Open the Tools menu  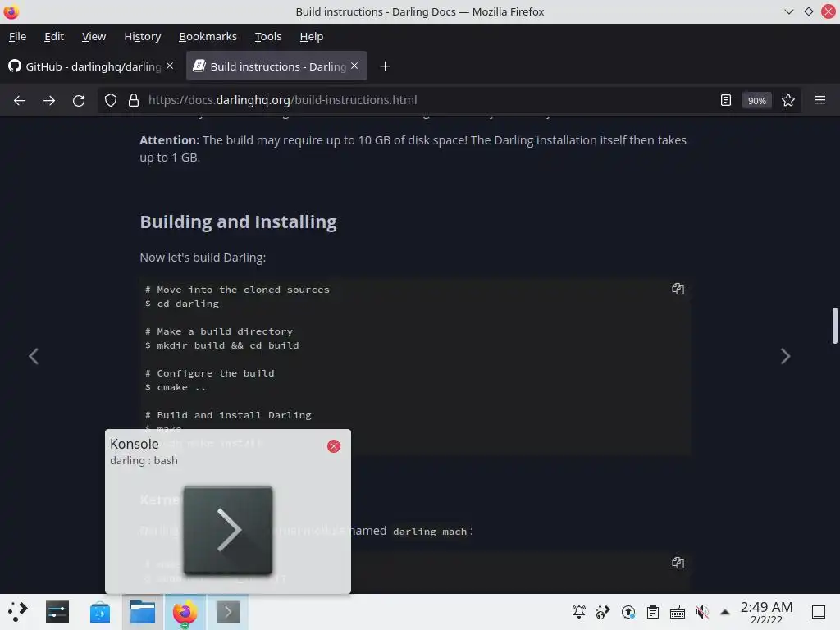tap(268, 36)
